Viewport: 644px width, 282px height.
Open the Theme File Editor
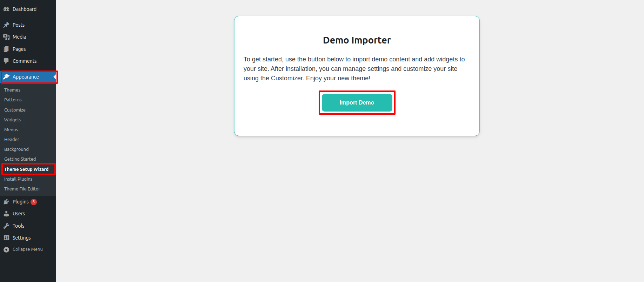pos(22,189)
